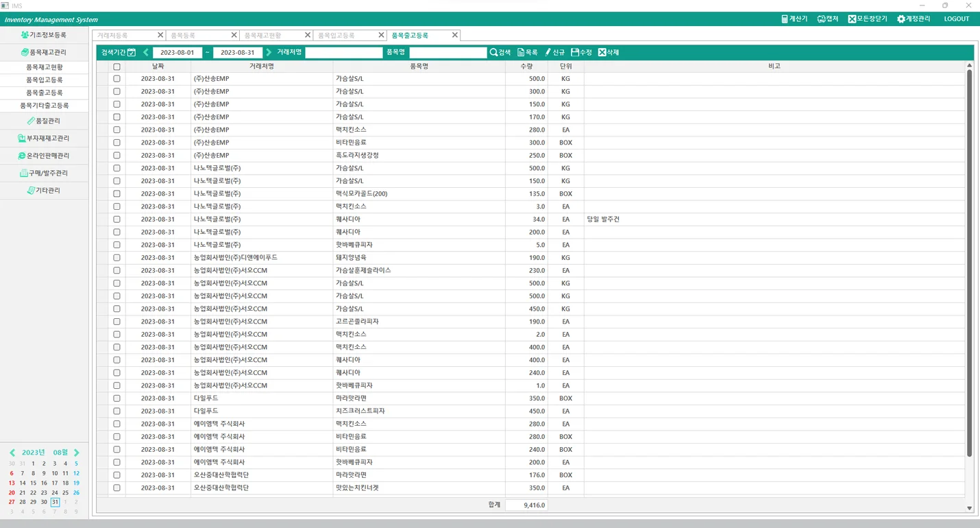Open the start date 2023-08-01 picker
The width and height of the screenshot is (980, 528).
tap(177, 52)
